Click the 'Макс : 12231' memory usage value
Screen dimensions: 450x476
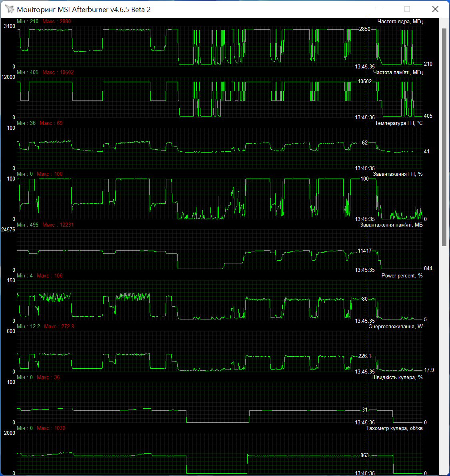pyautogui.click(x=58, y=225)
